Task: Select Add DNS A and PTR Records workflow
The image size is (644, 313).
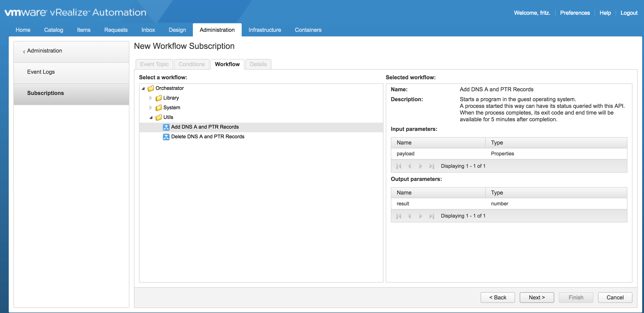Action: point(261,127)
